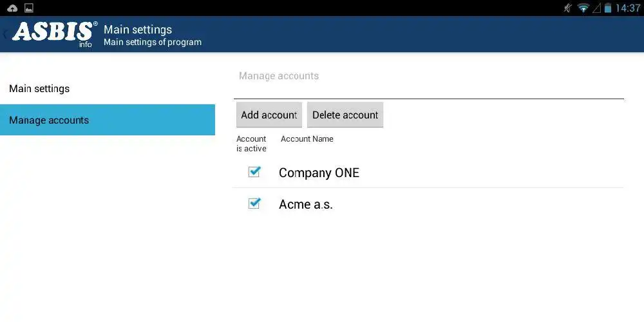Tap the Account Name column header

[x=307, y=139]
